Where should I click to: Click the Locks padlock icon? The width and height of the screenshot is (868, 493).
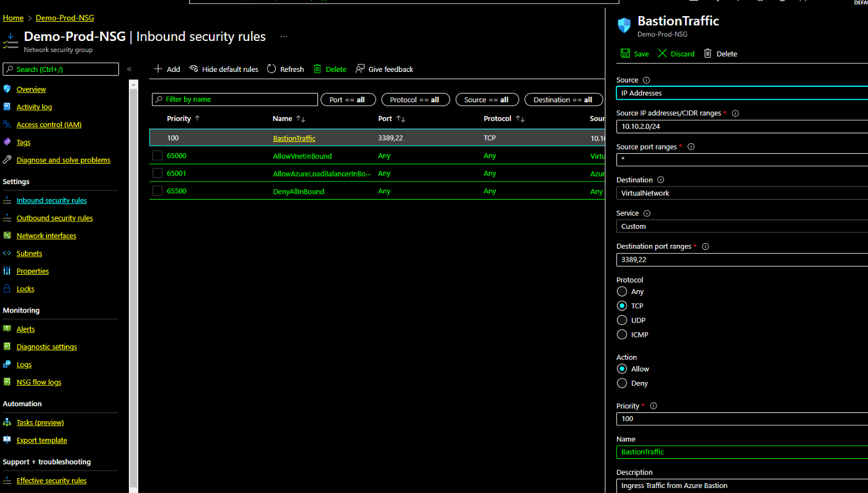pyautogui.click(x=7, y=288)
